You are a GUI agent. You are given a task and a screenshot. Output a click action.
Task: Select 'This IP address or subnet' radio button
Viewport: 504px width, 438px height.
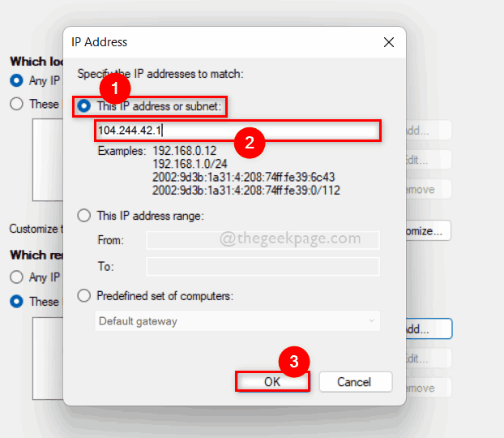coord(84,106)
